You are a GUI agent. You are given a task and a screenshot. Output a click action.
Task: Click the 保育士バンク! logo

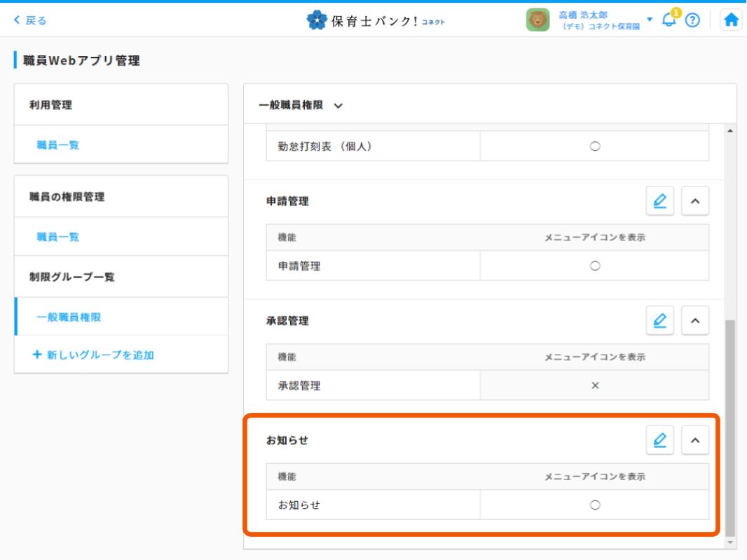coord(377,20)
